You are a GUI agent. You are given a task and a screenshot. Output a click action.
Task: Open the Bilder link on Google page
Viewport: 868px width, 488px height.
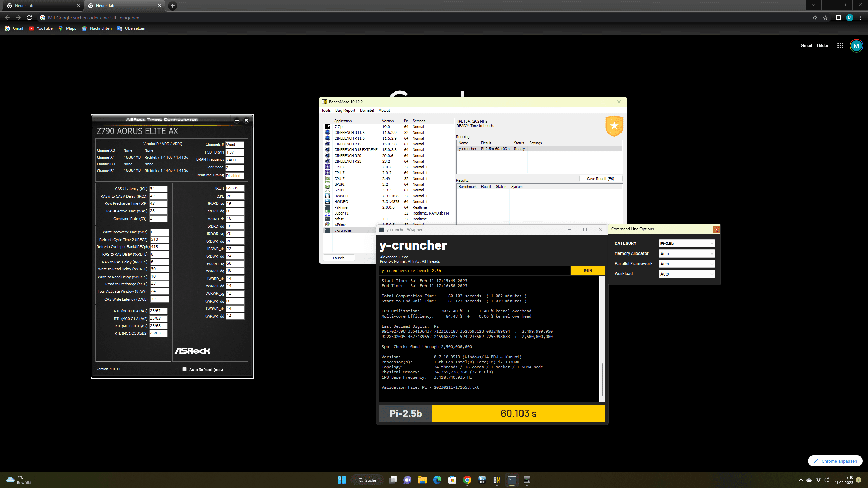click(823, 46)
